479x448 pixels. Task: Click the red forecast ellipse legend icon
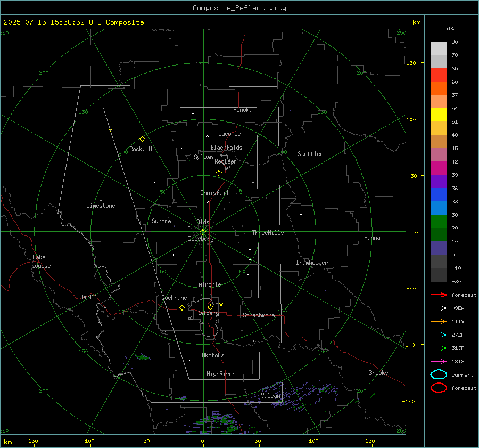click(439, 388)
